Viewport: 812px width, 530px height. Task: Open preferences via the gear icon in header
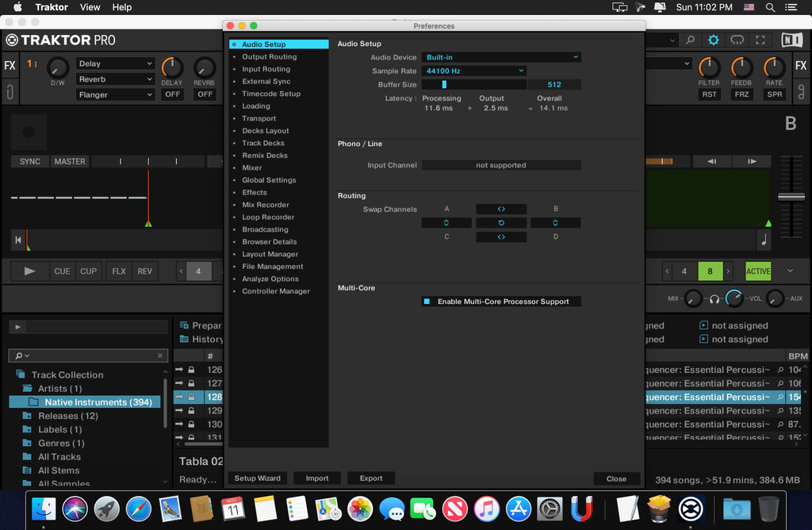(712, 38)
